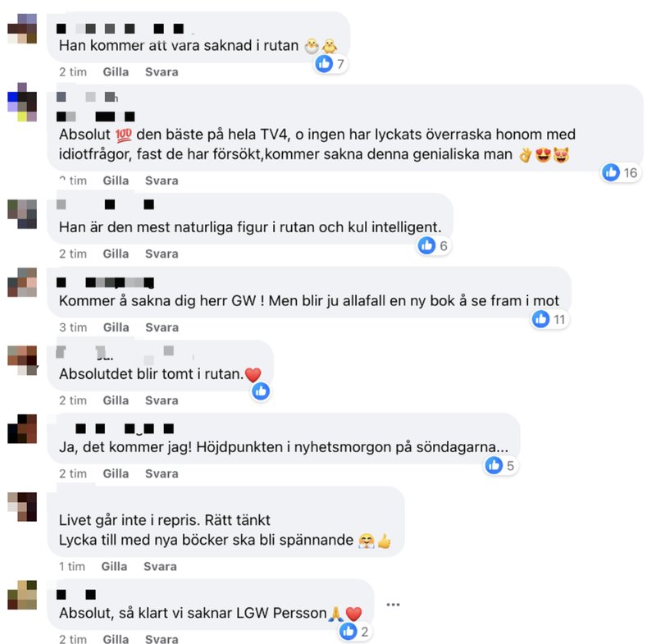Reply to the "naturliga figur" comment
The height and width of the screenshot is (644, 656).
pos(162,254)
